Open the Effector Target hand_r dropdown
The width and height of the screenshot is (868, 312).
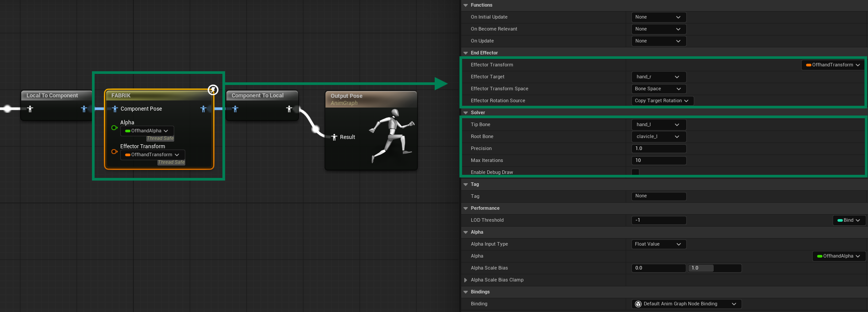coord(658,77)
